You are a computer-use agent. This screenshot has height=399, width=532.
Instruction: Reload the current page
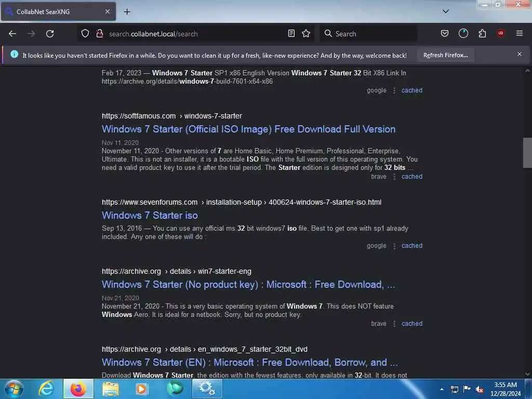tap(50, 34)
